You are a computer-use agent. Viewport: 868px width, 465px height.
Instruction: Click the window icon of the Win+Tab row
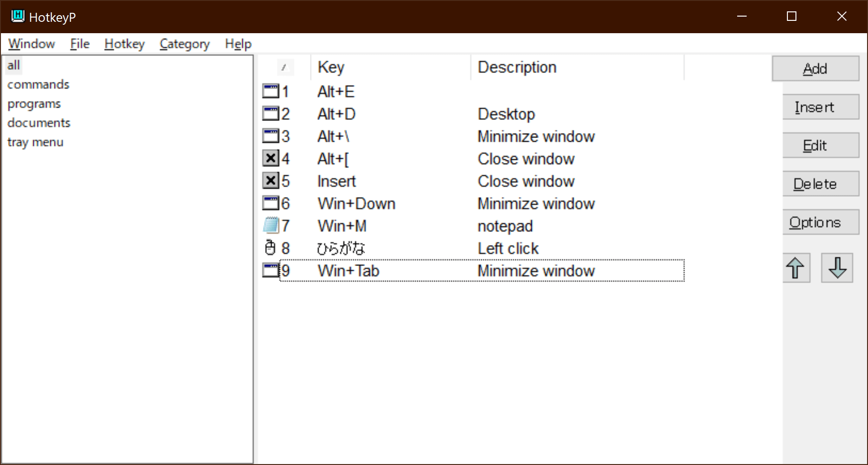click(x=271, y=271)
